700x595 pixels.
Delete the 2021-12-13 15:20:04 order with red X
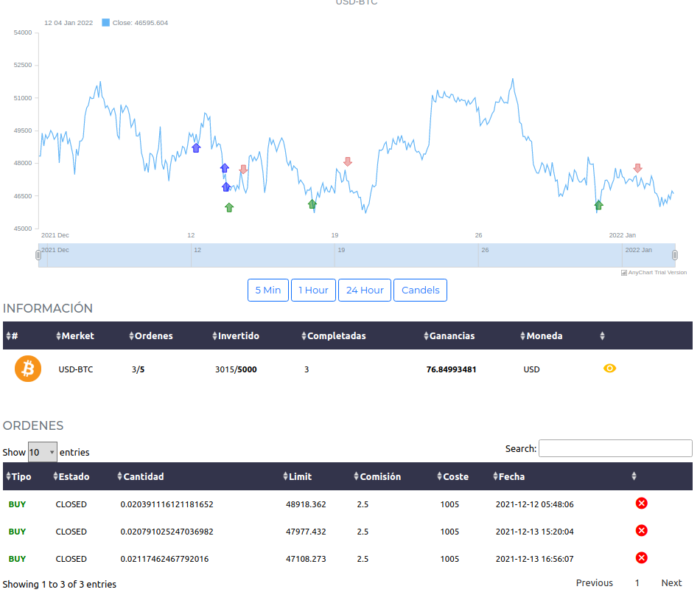click(641, 530)
